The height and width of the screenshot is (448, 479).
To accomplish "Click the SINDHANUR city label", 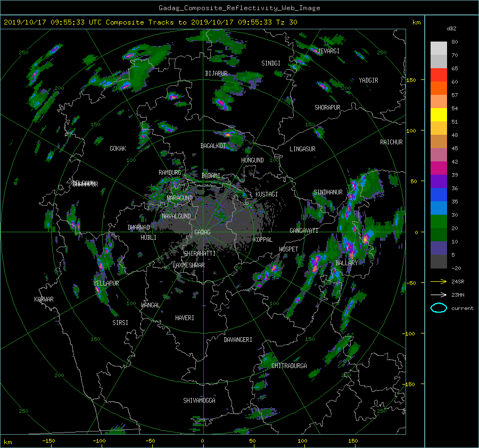I will coord(328,192).
